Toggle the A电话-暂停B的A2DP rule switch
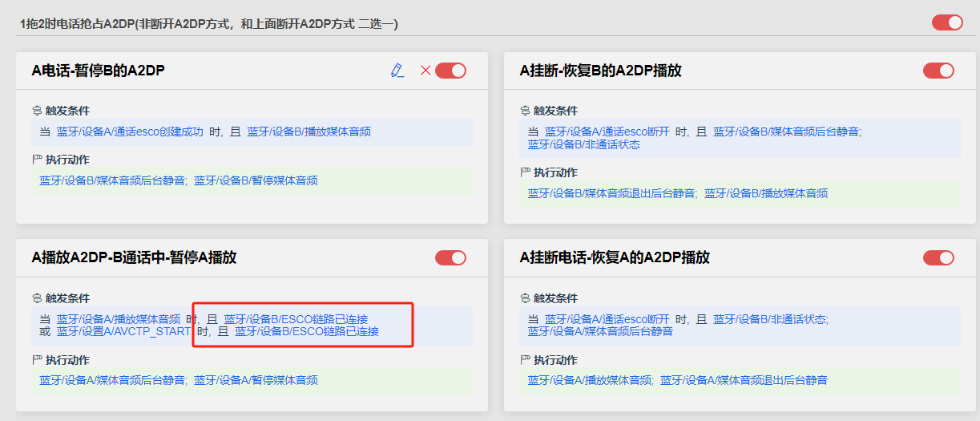The image size is (980, 421). [450, 71]
